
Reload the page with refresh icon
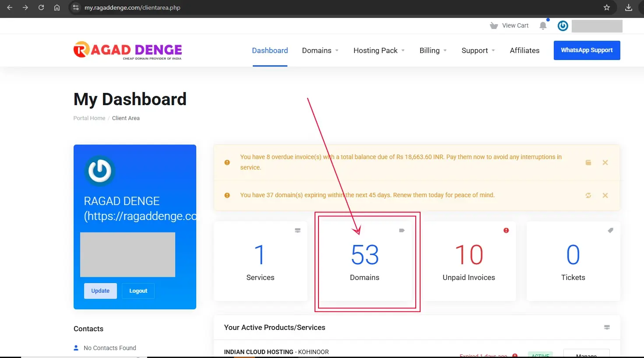(41, 7)
